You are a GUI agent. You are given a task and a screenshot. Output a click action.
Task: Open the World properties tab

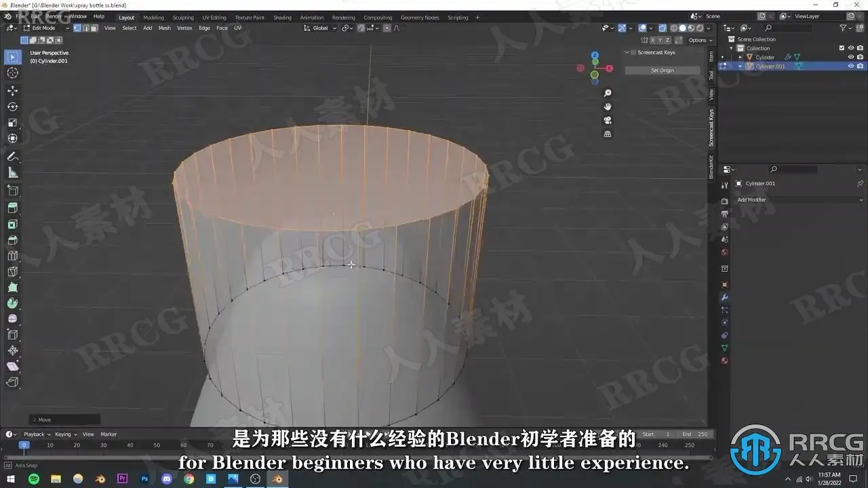pyautogui.click(x=724, y=253)
